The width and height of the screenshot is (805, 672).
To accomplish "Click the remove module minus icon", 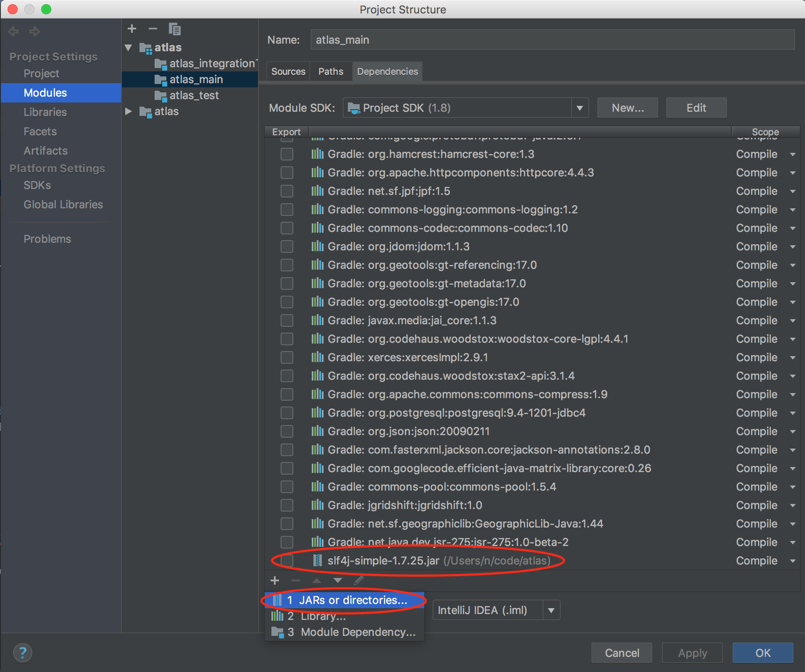I will 153,29.
